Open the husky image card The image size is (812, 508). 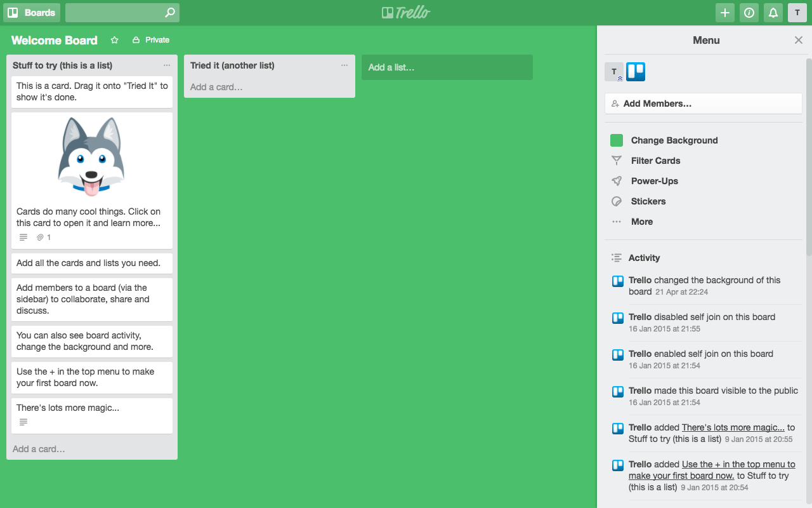92,181
